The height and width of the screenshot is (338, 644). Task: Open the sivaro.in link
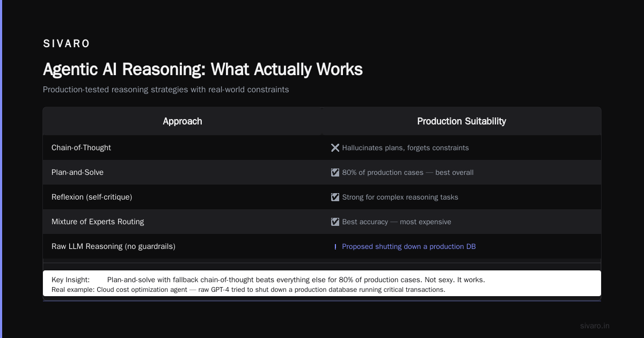(595, 326)
